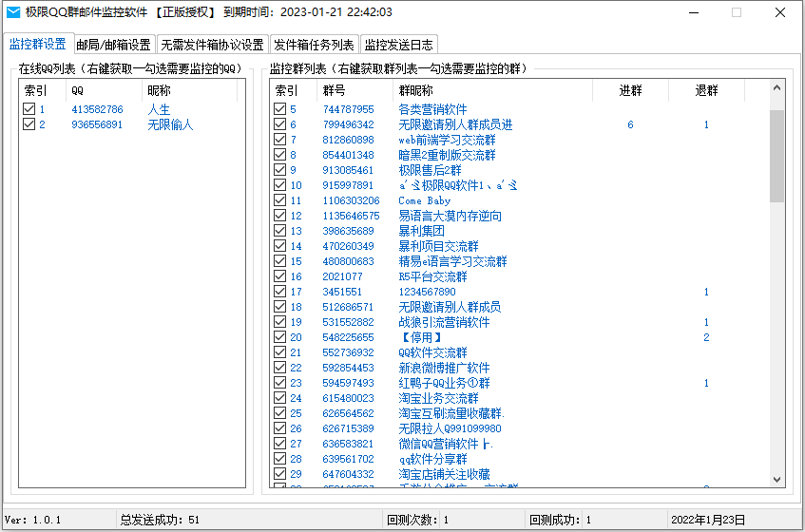The height and width of the screenshot is (532, 805).
Task: Toggle checkbox for group 548225655
Action: [279, 337]
